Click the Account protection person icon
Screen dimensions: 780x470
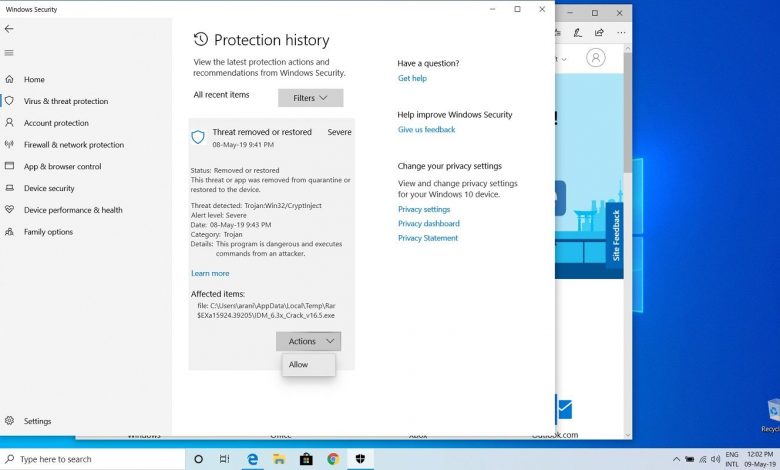click(x=9, y=122)
